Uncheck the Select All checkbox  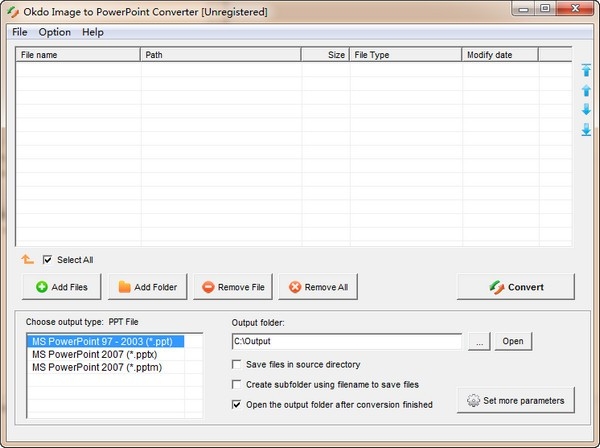(47, 260)
